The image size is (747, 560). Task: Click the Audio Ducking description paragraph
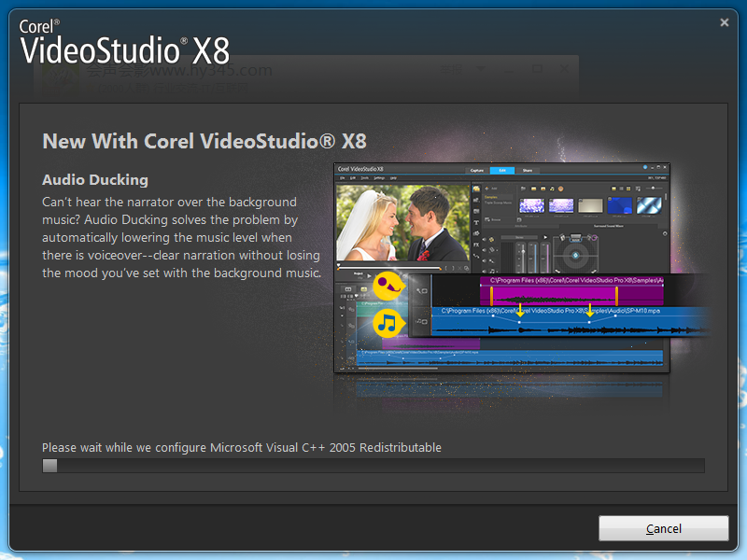(181, 237)
